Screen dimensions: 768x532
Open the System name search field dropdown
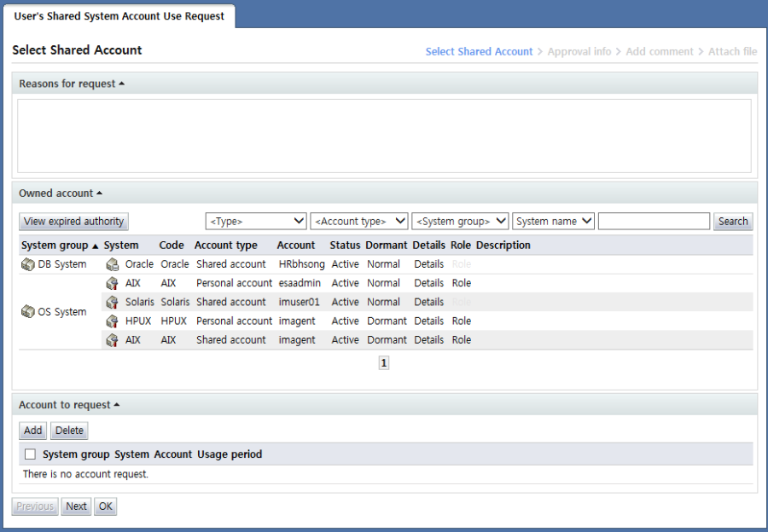tap(553, 222)
